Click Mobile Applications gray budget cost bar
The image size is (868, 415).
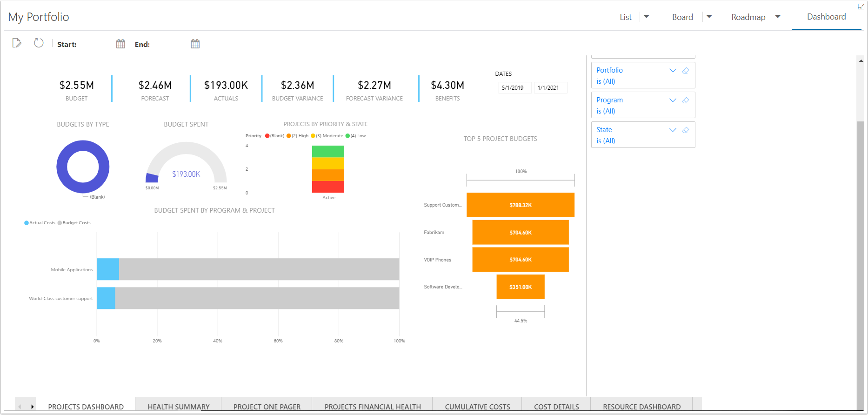[x=259, y=269]
